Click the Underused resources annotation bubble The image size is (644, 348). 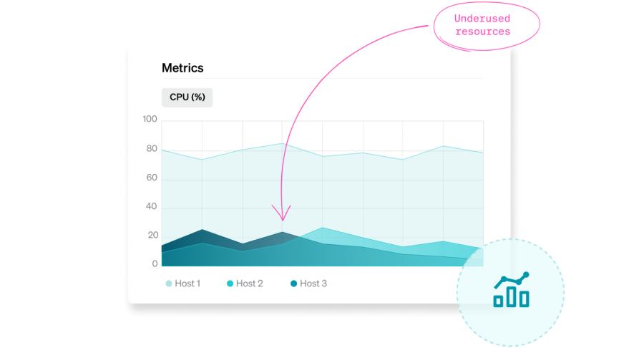coord(483,26)
